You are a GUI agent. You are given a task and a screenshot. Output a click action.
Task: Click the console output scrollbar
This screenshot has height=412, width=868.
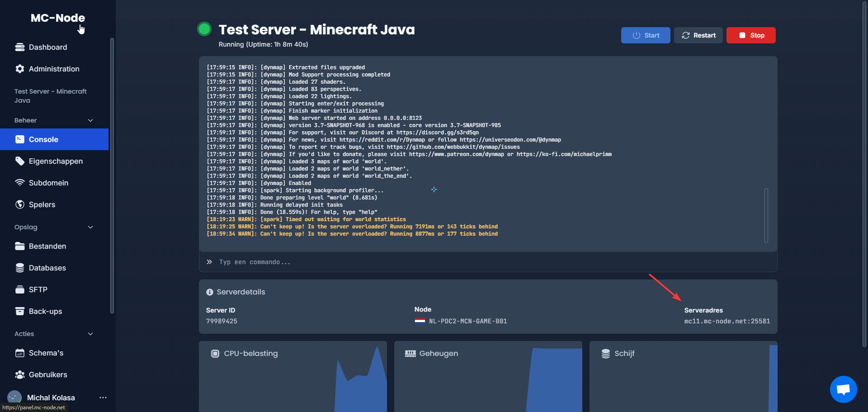766,215
